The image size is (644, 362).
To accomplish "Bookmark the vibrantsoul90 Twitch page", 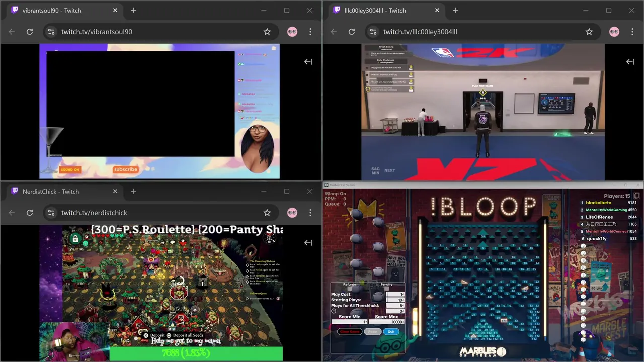I will 267,32.
